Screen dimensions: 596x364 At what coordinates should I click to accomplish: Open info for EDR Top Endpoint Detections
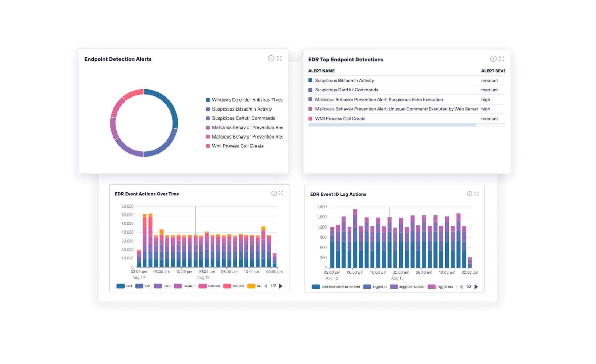coord(493,59)
